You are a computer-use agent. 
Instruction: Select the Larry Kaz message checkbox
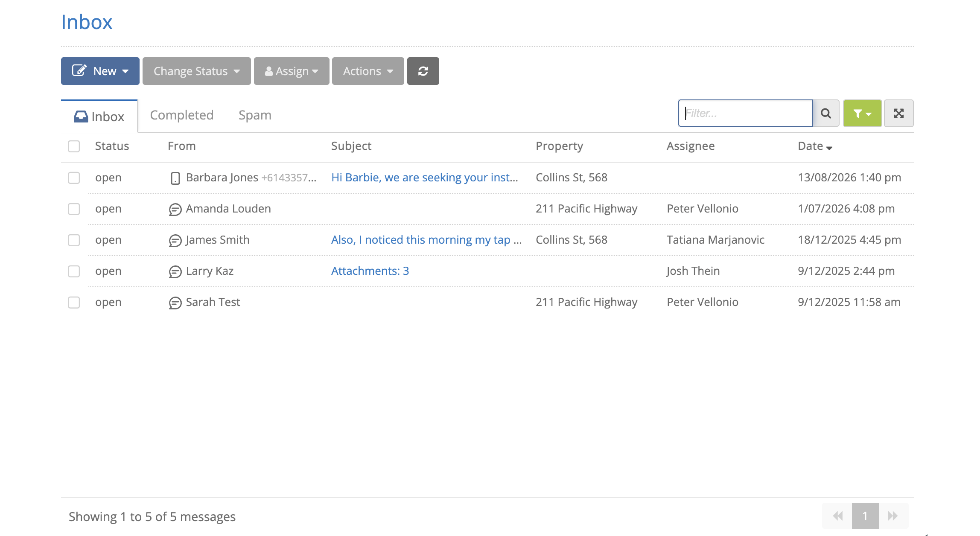point(74,271)
